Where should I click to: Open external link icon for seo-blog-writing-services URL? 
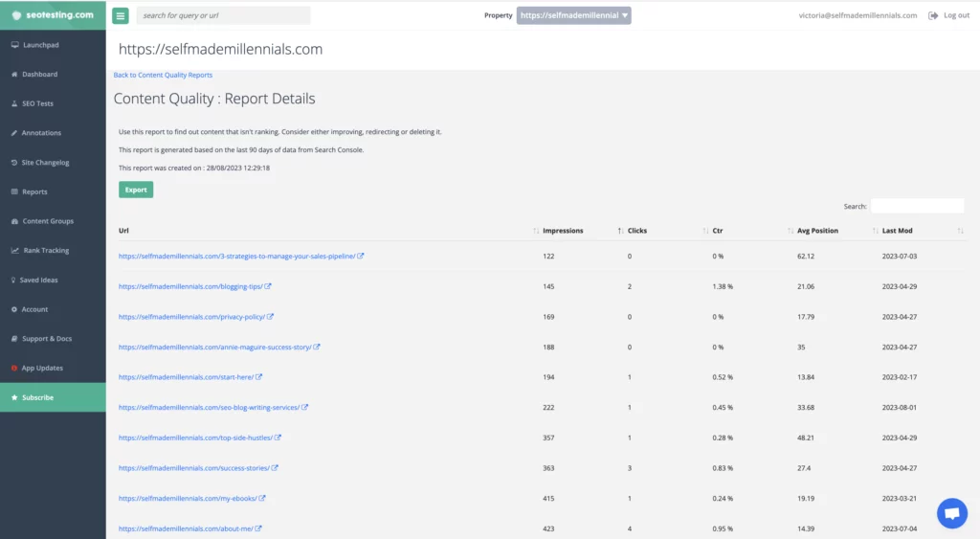[x=305, y=407]
